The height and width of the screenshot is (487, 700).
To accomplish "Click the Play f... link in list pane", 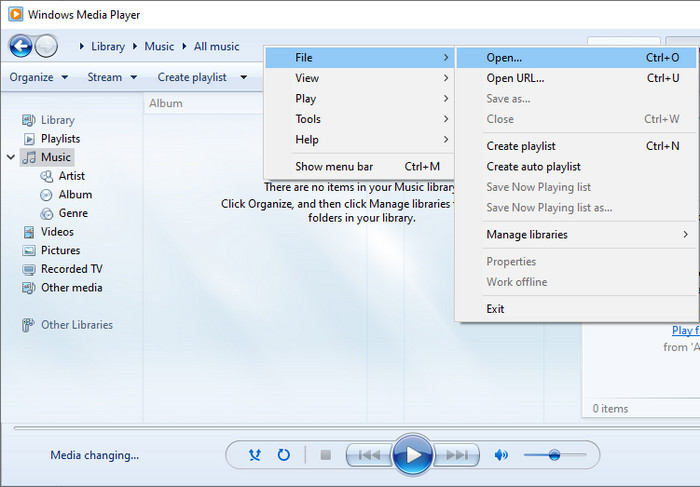I will click(x=685, y=330).
